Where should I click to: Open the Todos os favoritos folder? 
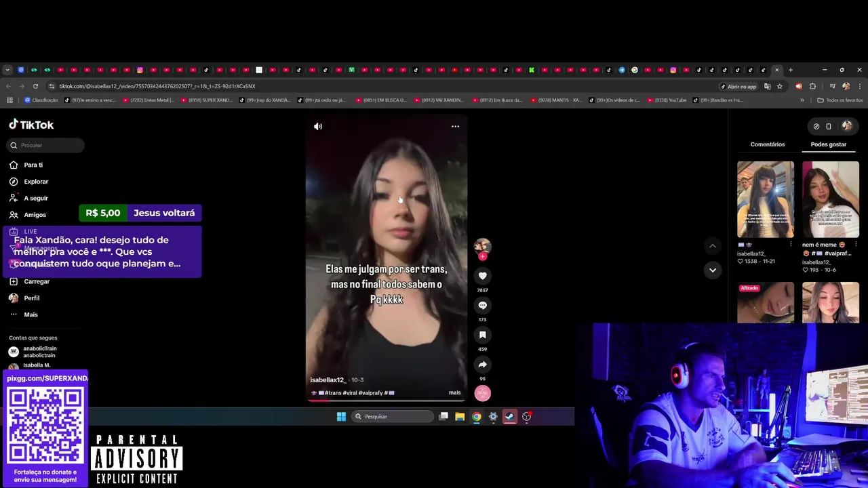tap(840, 100)
